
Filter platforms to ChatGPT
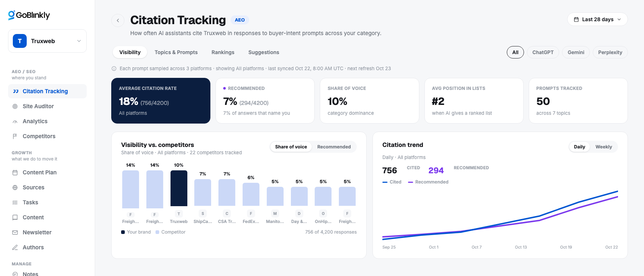click(x=543, y=52)
